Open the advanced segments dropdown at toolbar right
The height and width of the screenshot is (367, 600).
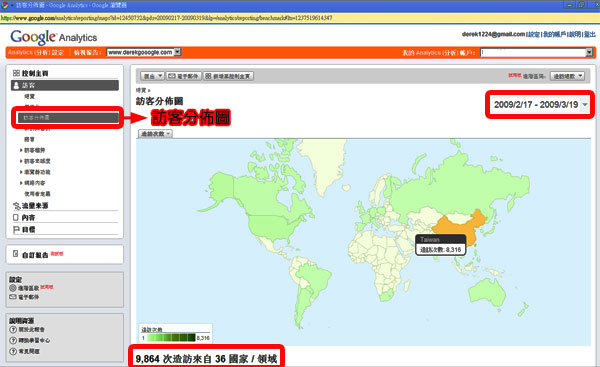point(567,76)
